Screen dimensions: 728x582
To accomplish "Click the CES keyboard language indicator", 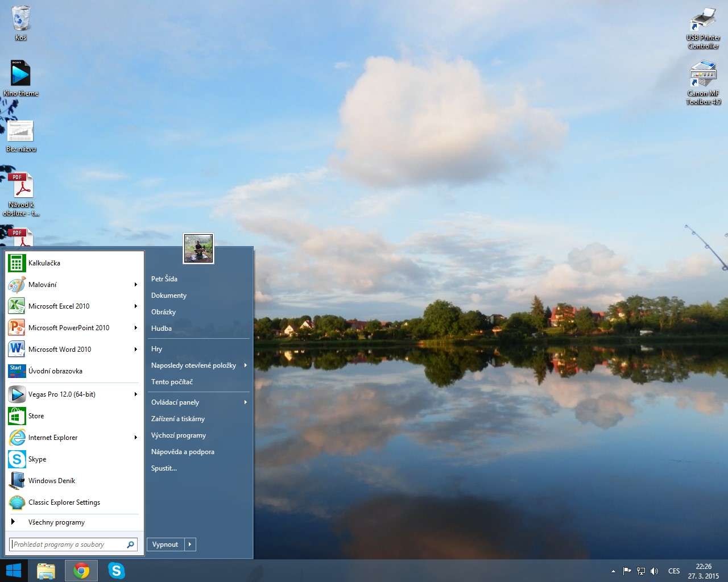I will (674, 571).
